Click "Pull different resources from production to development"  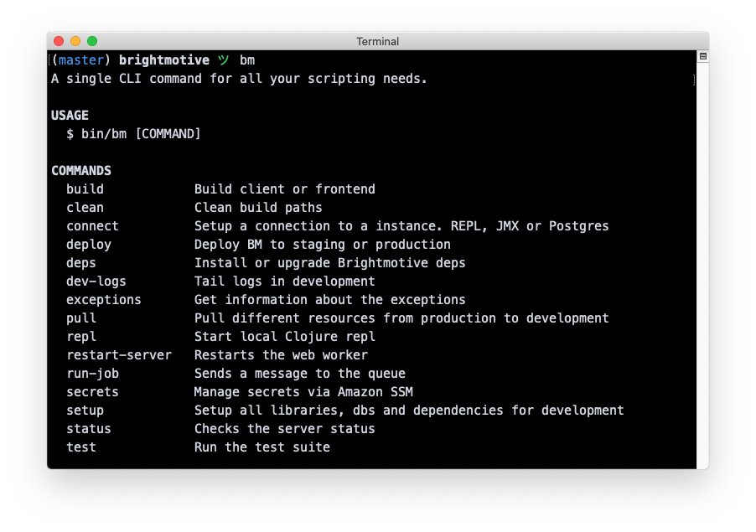tap(401, 318)
